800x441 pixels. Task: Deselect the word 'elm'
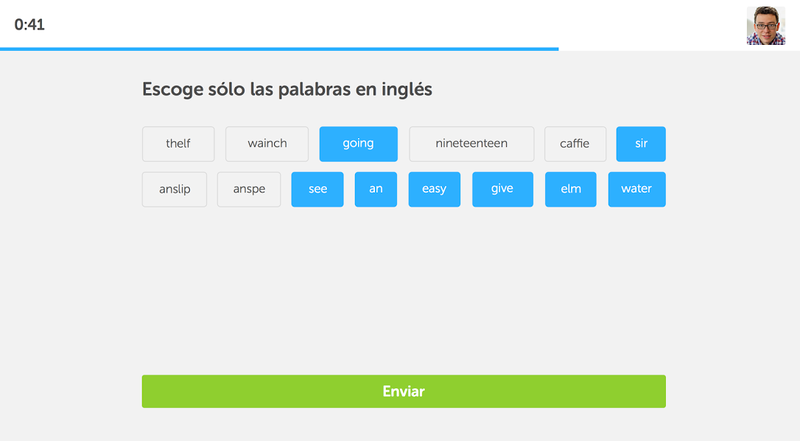[570, 189]
